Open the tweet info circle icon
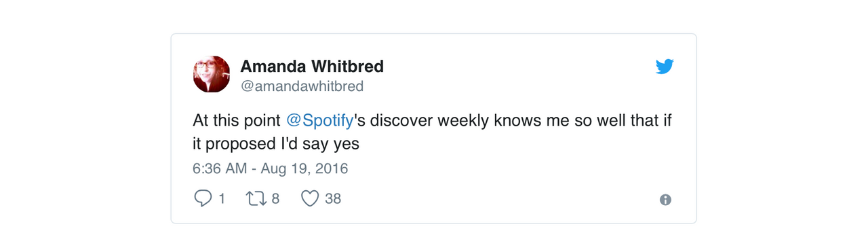 point(665,200)
